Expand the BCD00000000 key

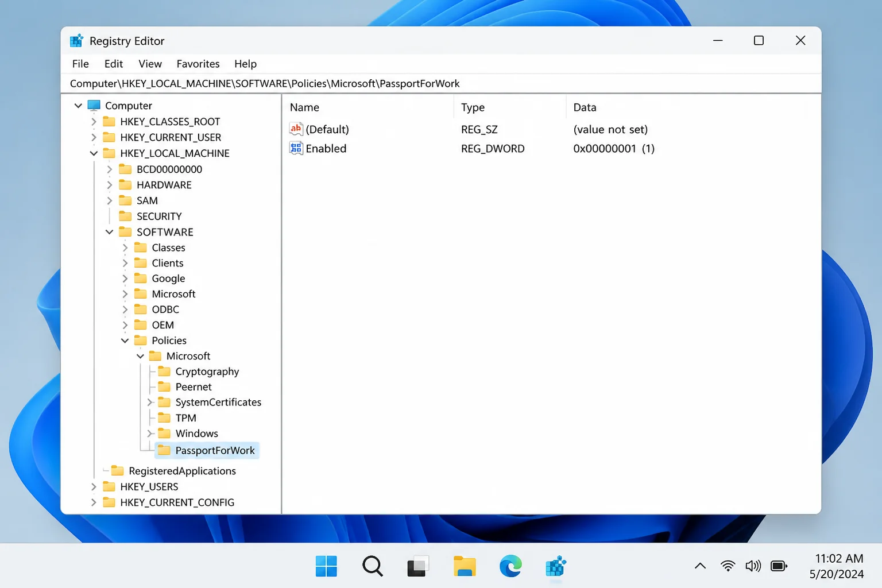(x=109, y=169)
